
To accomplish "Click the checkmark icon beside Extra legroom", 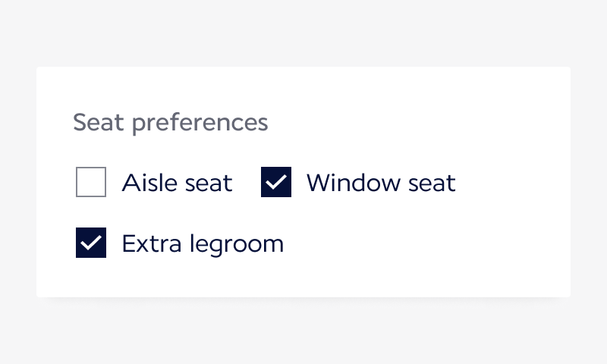I will click(x=91, y=243).
